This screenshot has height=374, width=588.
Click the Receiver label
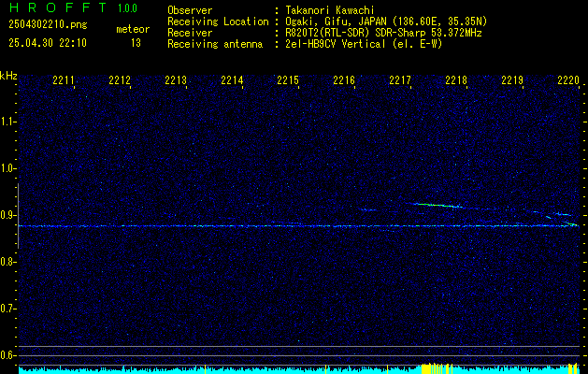click(190, 33)
